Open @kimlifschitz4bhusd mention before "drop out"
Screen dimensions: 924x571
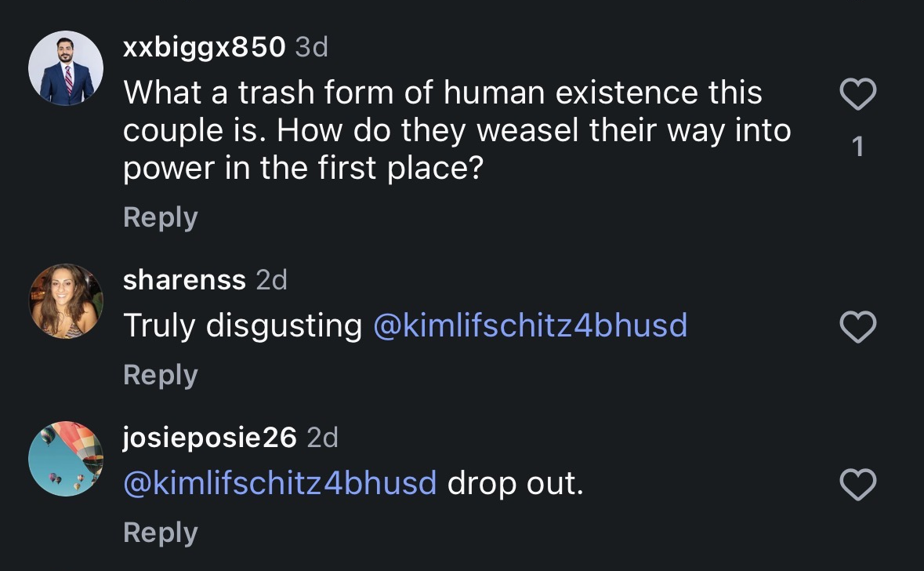pos(280,483)
